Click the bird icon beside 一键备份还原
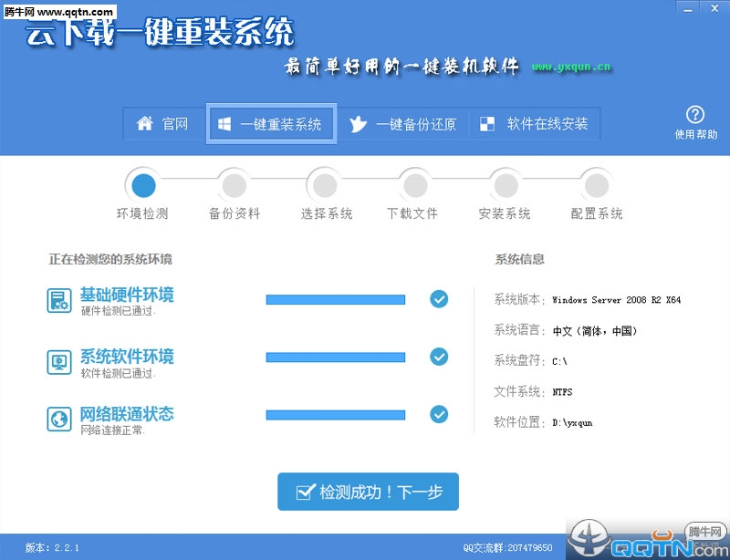The height and width of the screenshot is (560, 730). [359, 124]
